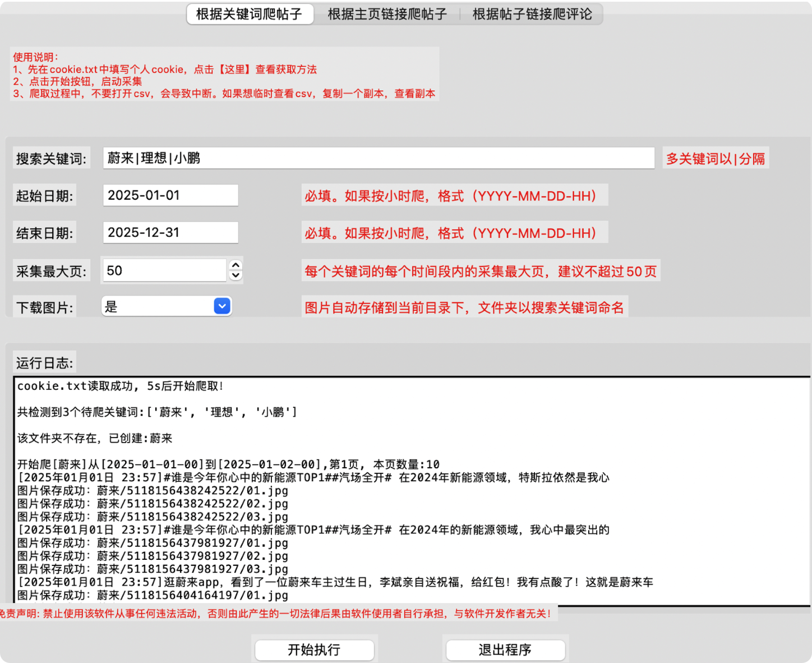The width and height of the screenshot is (812, 663).
Task: Click log line ending '特斯拉依然是我心'
Action: (313, 477)
